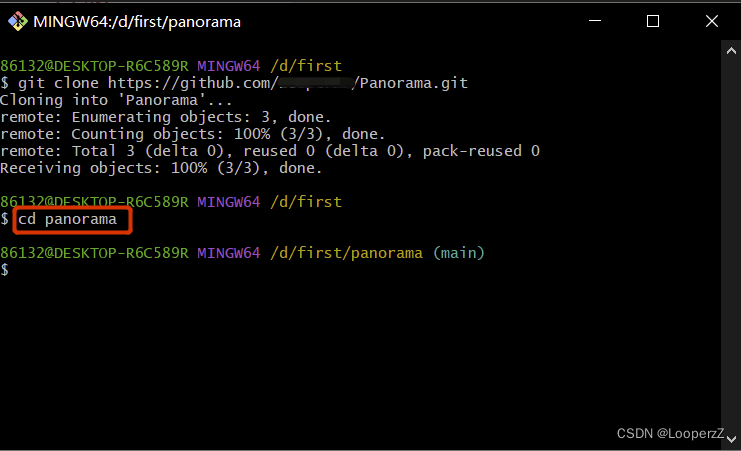Click the scrollbar track area
Image resolution: width=741 pixels, height=451 pixels.
pos(731,246)
